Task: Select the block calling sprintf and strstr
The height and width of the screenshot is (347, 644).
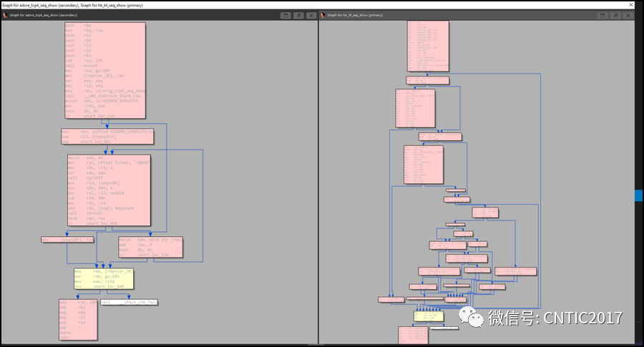Action: click(x=109, y=190)
